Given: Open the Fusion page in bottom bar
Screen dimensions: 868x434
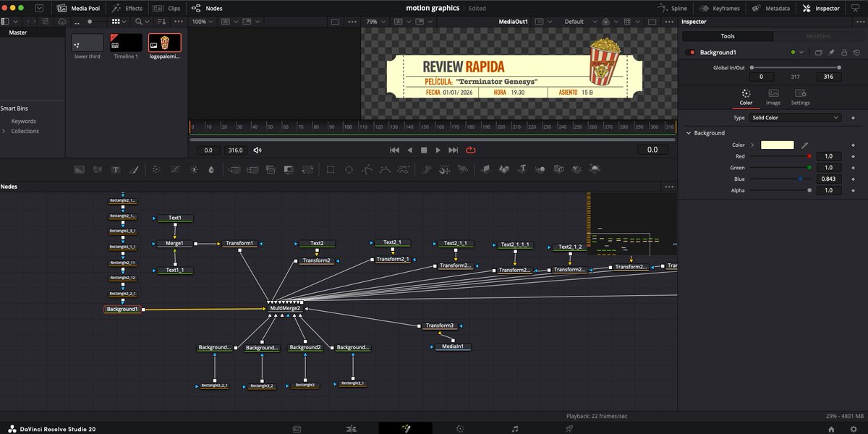Looking at the screenshot, I should [406, 428].
